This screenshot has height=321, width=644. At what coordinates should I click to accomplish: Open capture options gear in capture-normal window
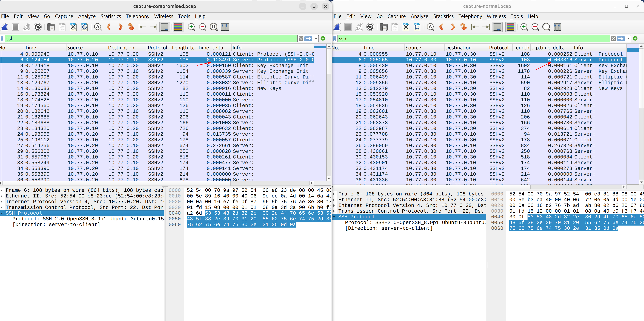tap(370, 27)
